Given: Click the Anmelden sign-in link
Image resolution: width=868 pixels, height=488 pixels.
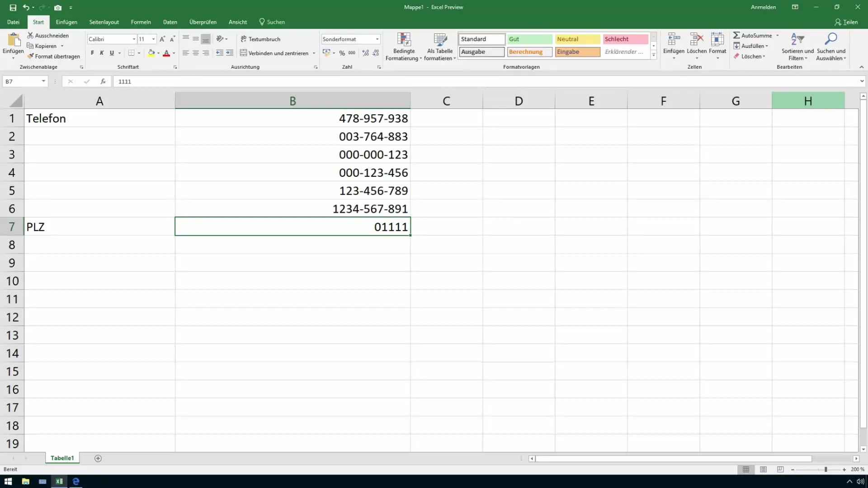Looking at the screenshot, I should point(763,7).
